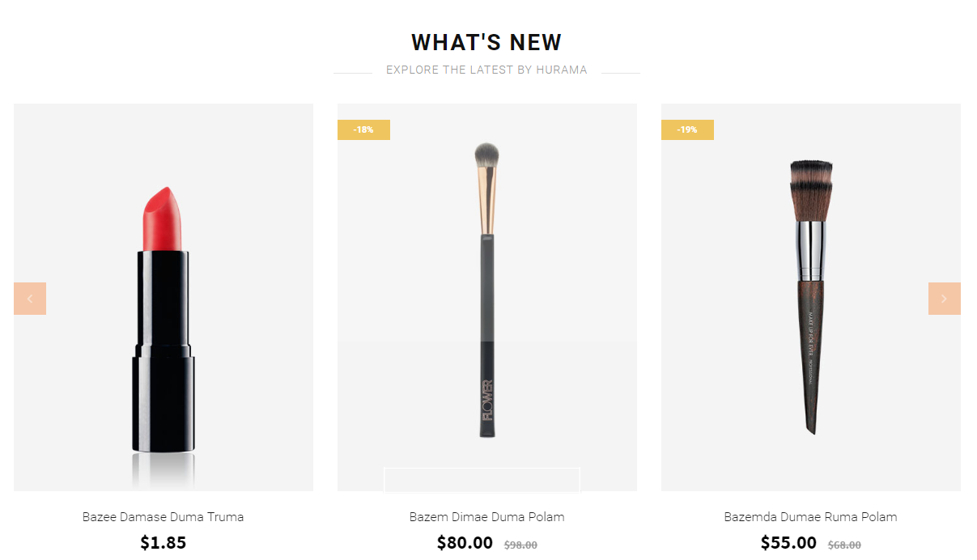This screenshot has height=560, width=977.
Task: Click the crossed-out $68.00 price
Action: click(844, 545)
